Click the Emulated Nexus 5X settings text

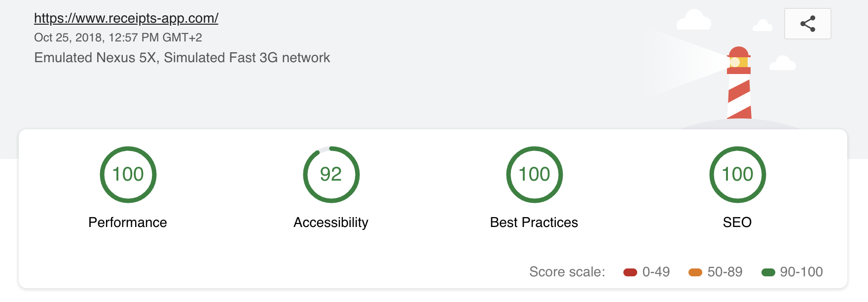(x=182, y=58)
